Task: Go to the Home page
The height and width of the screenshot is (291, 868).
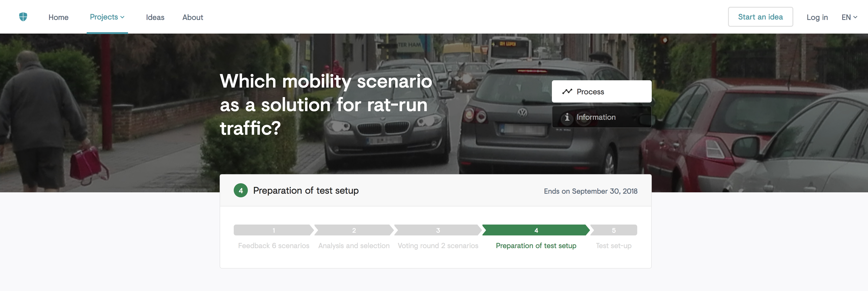Action: pos(58,17)
